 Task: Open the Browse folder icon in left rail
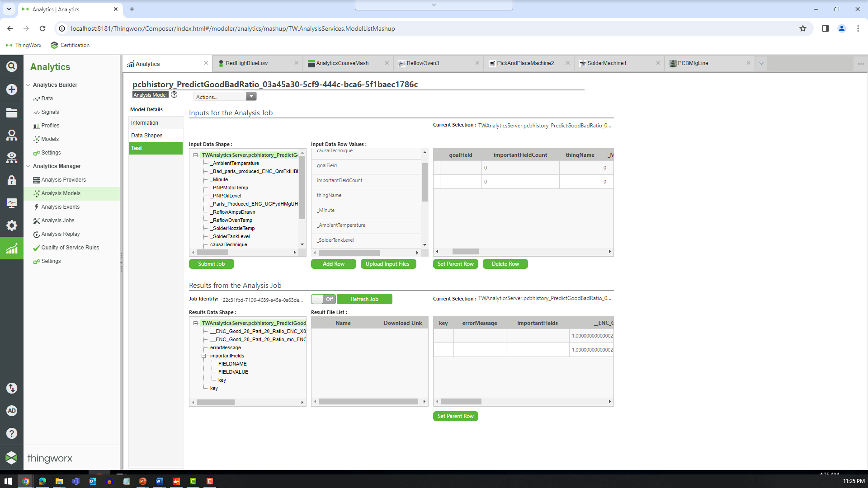pos(11,113)
